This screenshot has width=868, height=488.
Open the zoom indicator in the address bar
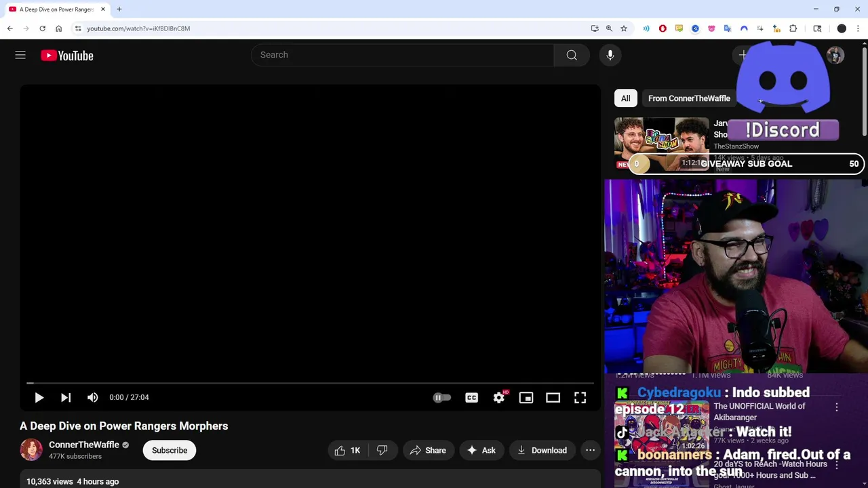pos(609,28)
